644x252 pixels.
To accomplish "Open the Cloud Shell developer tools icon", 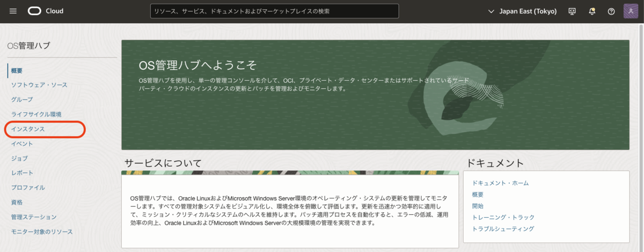I will 572,11.
